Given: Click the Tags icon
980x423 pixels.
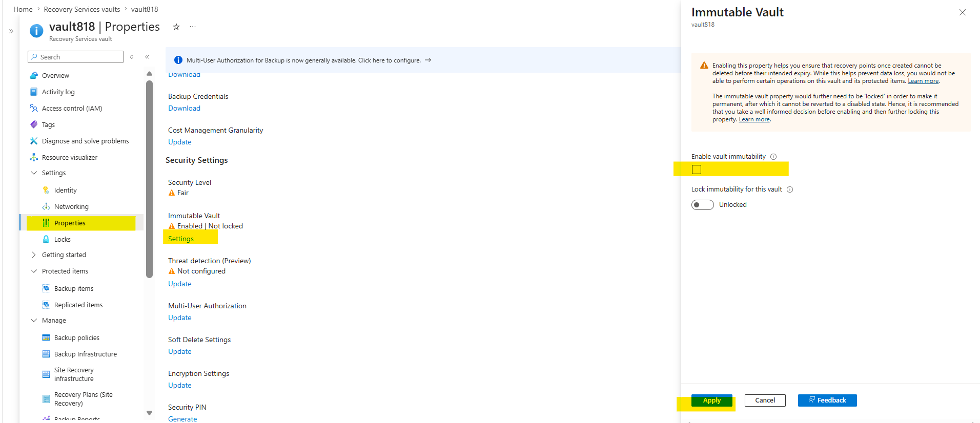Looking at the screenshot, I should 34,124.
